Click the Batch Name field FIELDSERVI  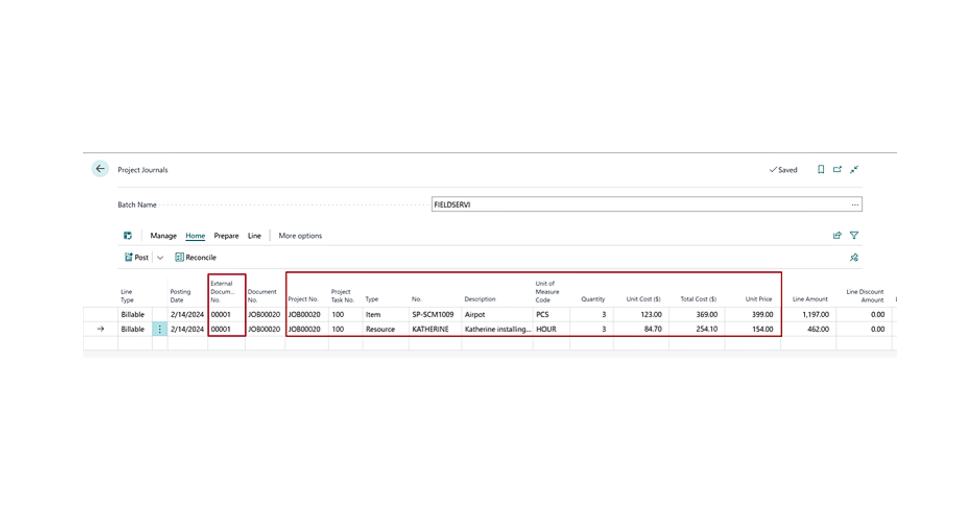(x=647, y=205)
